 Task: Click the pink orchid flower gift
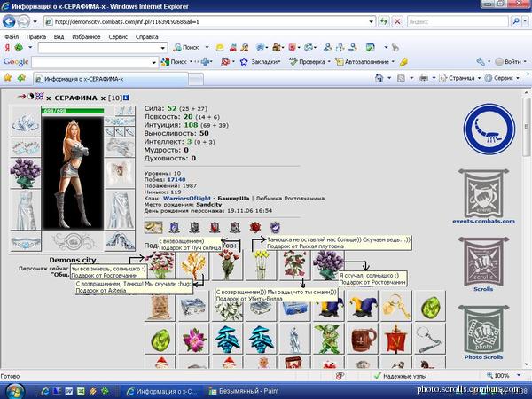click(194, 339)
